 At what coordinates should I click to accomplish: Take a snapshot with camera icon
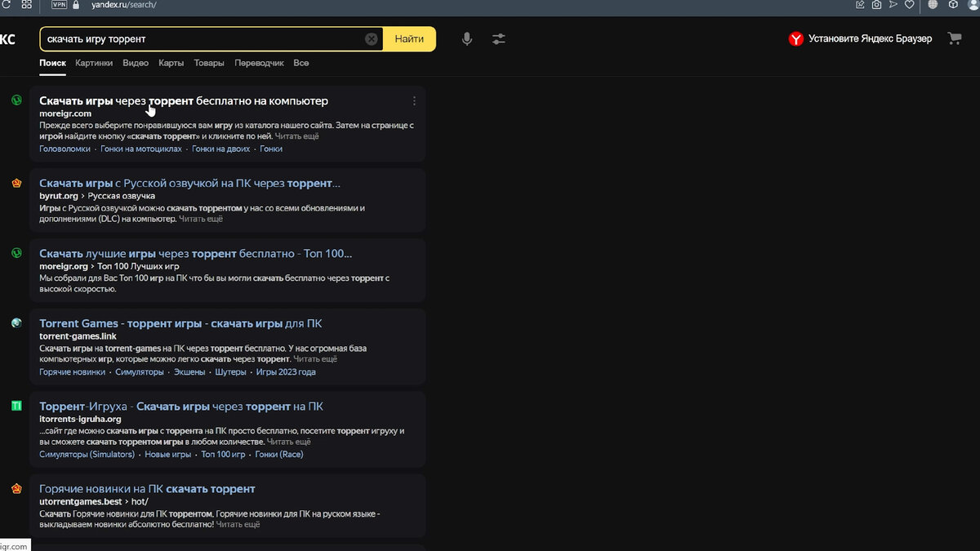click(x=876, y=5)
